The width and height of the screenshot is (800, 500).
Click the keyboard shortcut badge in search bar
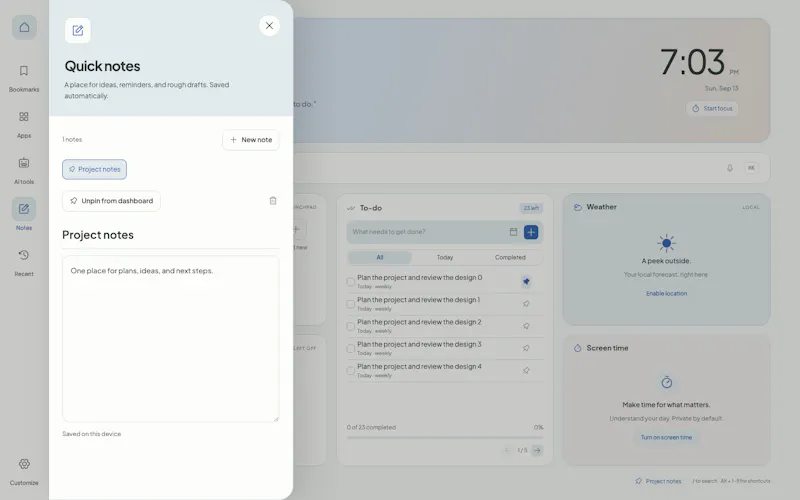(751, 168)
